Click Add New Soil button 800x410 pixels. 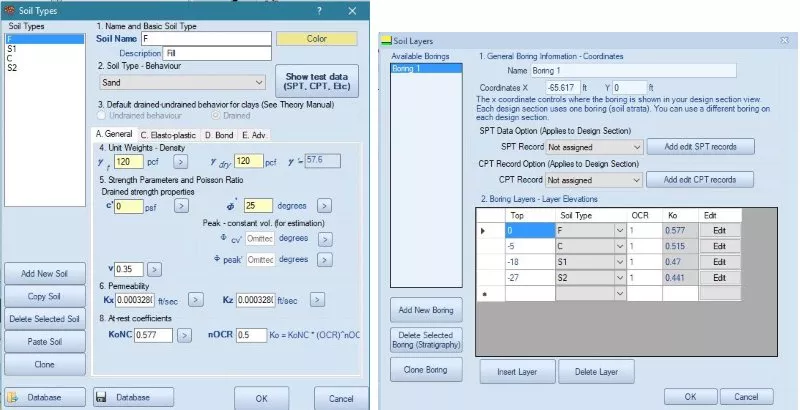tap(44, 274)
